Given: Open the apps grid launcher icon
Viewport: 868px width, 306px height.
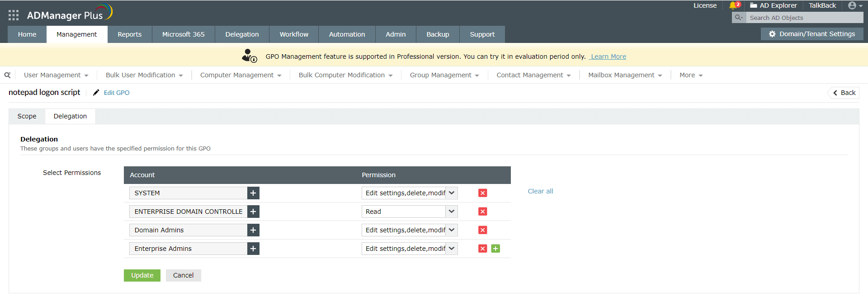Looking at the screenshot, I should pyautogui.click(x=14, y=15).
